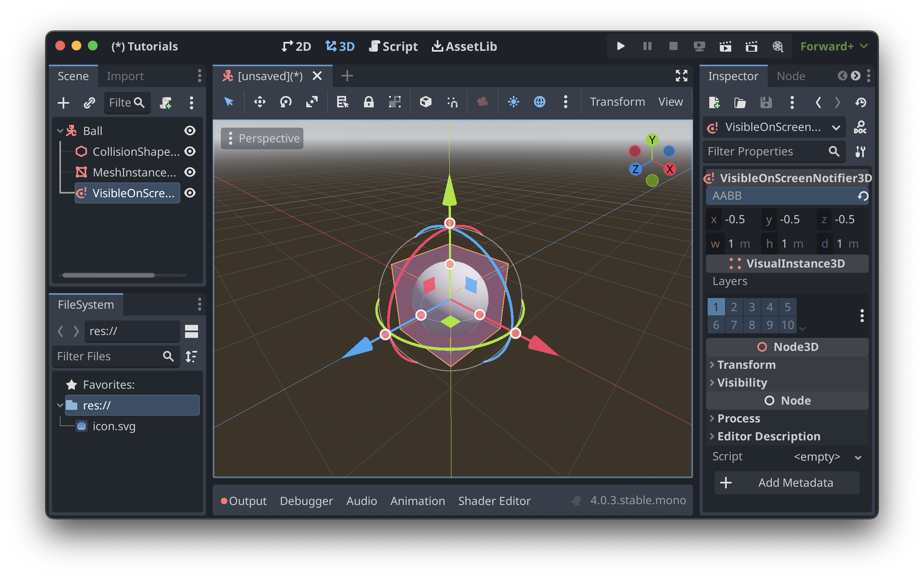Screen dimensions: 924x579
Task: Toggle render layer 2
Action: [734, 307]
